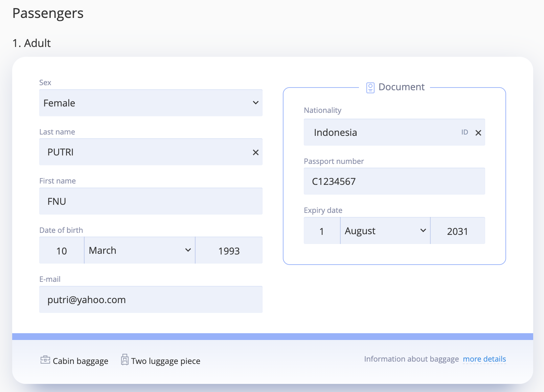Clear the Last name field with X
The image size is (544, 392).
pyautogui.click(x=255, y=152)
